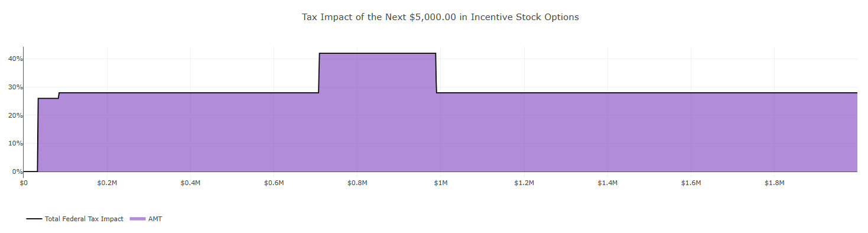Click the $0.6M x-axis tick label
This screenshot has width=868, height=233.
274,183
